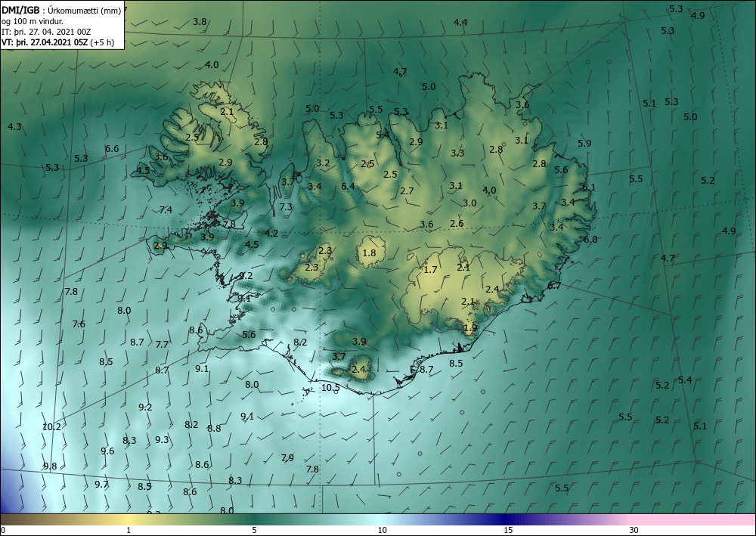Click the 10.2 value in the southwest ocean
This screenshot has width=756, height=536.
pos(51,426)
